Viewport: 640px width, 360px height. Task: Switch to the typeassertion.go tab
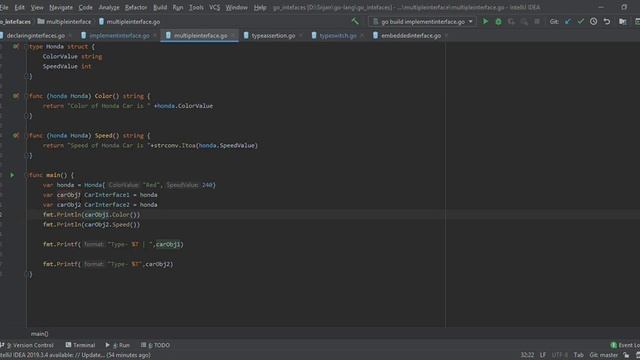[273, 36]
